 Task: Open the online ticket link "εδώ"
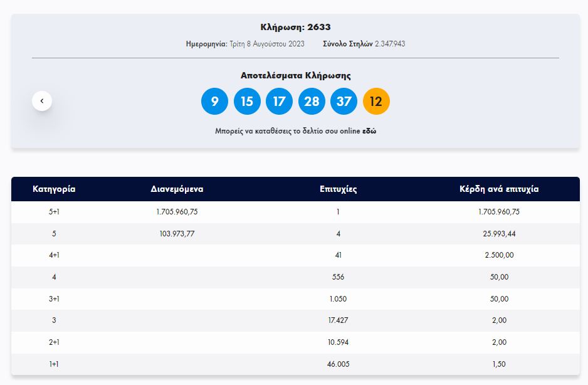(369, 132)
